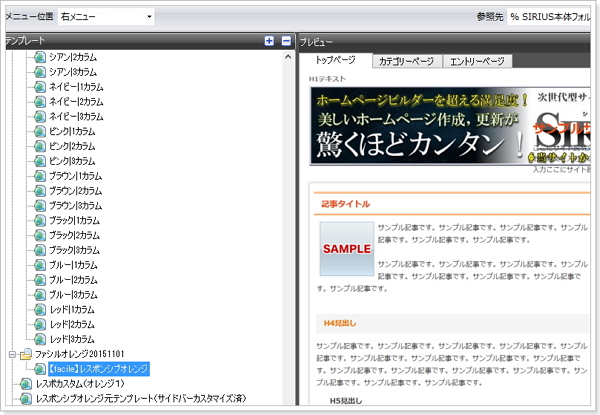Click the icon beside ブラウン|1カラム

tap(40, 176)
